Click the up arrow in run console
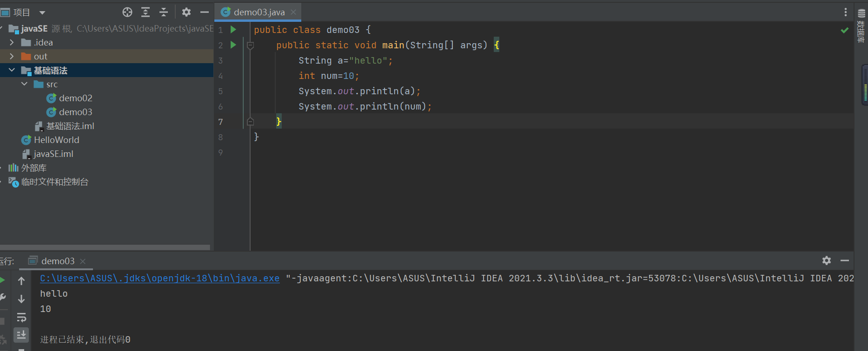The height and width of the screenshot is (351, 868). 21,281
